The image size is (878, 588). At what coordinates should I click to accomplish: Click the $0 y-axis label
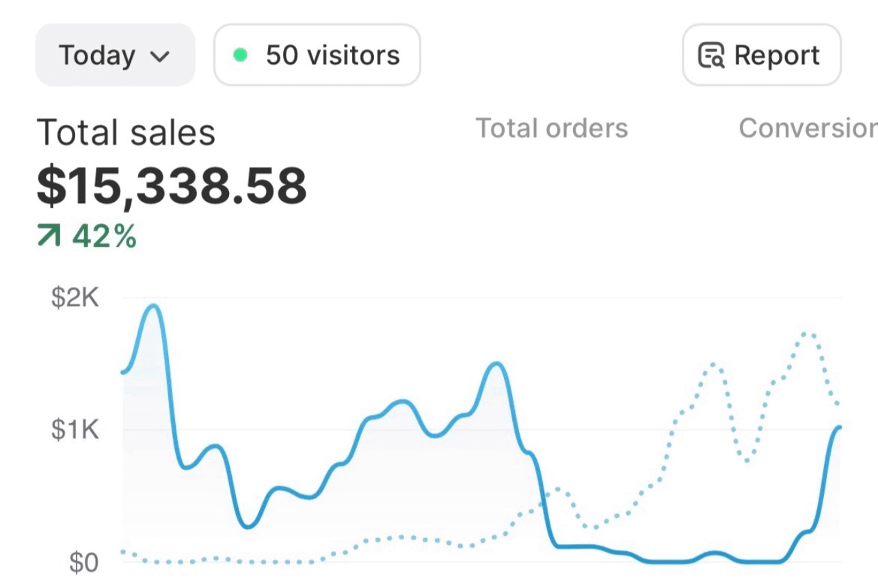(x=83, y=563)
